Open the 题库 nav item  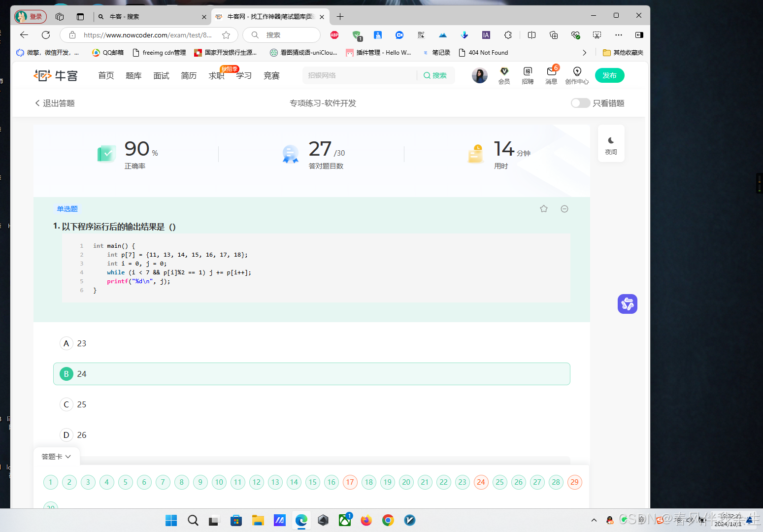click(x=133, y=75)
